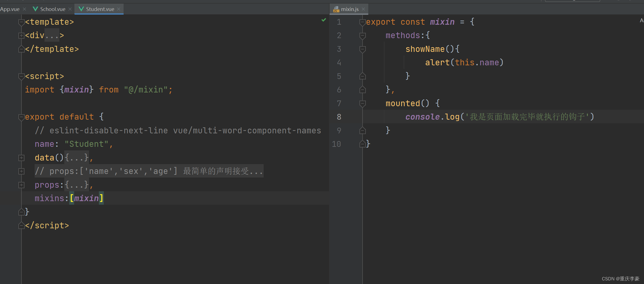
Task: Click the green inspection checkmark icon
Action: click(x=324, y=20)
